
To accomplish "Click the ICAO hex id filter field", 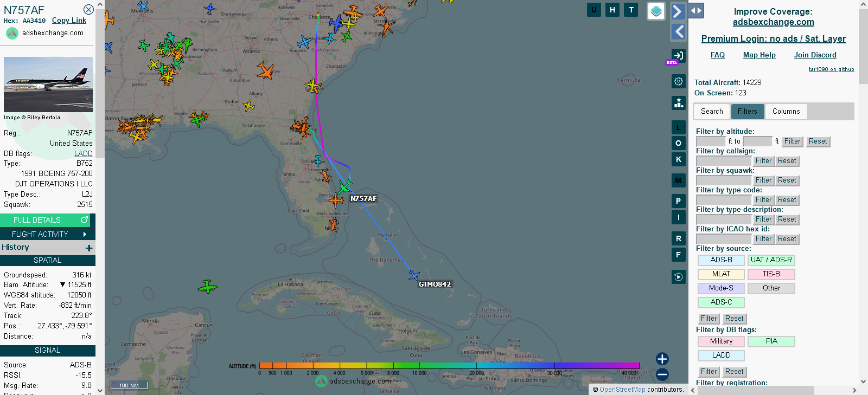I will coord(724,239).
